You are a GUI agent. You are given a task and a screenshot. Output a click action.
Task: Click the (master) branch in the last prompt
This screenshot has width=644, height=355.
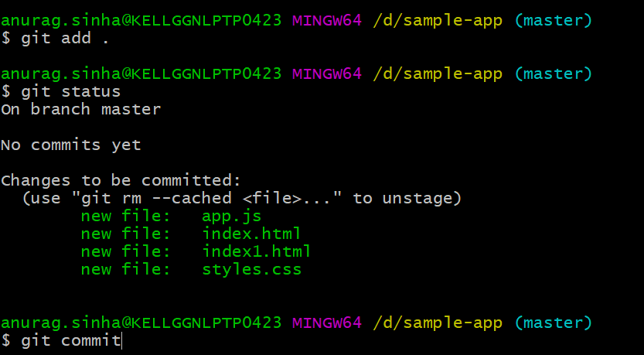(x=552, y=322)
